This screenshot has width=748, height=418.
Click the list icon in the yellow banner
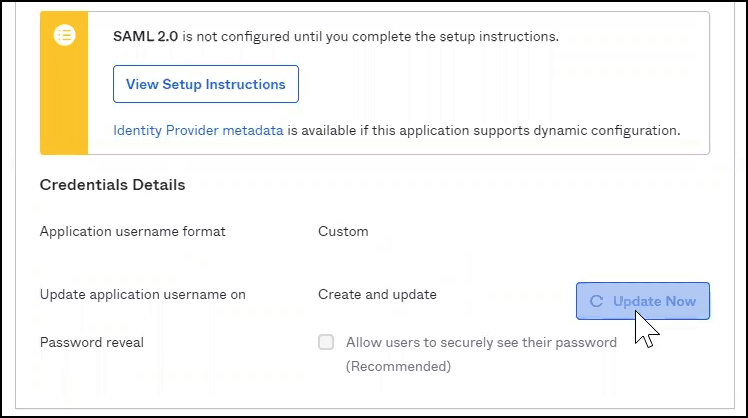pos(64,35)
